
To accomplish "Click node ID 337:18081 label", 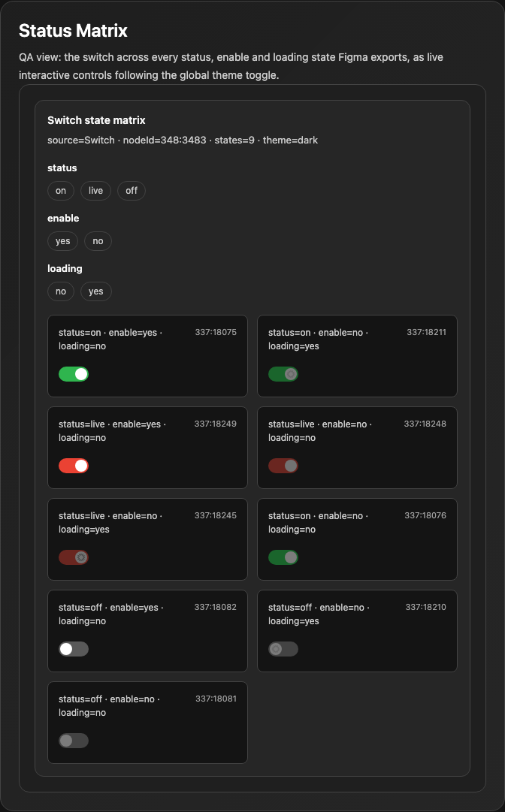I will 216,699.
